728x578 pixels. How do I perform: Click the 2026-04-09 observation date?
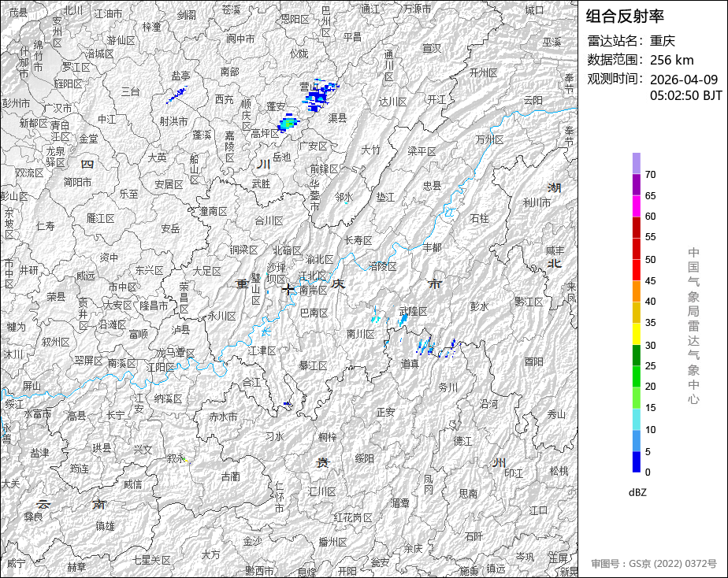coord(683,80)
